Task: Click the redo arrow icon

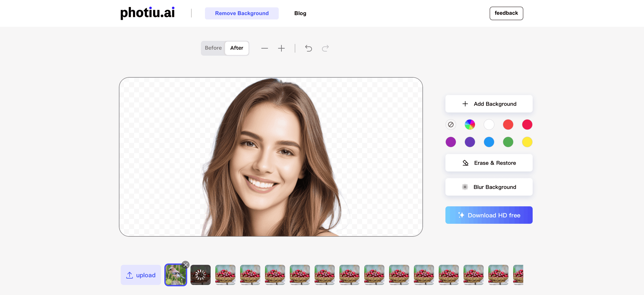Action: pos(325,48)
